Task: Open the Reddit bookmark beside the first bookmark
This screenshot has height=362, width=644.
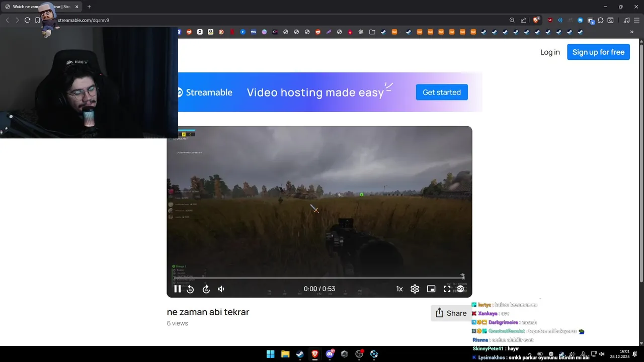Action: pos(189,32)
